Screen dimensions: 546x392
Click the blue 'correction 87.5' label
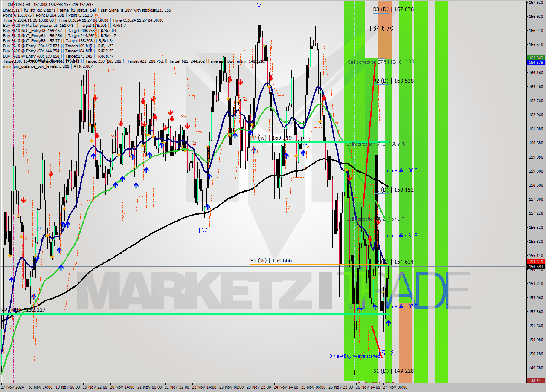[x=402, y=306]
